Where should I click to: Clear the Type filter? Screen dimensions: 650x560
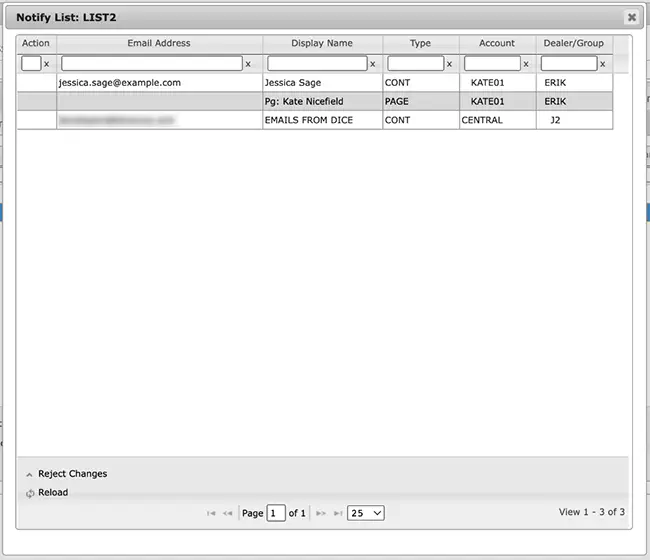click(x=449, y=64)
